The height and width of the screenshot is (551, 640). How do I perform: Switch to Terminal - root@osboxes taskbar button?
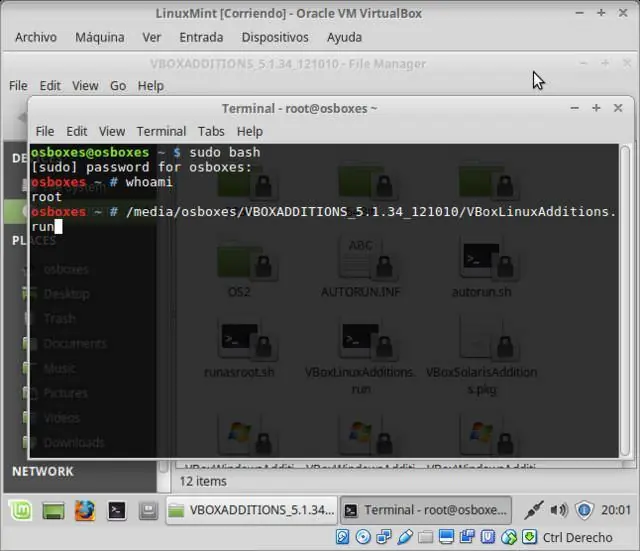tap(426, 510)
